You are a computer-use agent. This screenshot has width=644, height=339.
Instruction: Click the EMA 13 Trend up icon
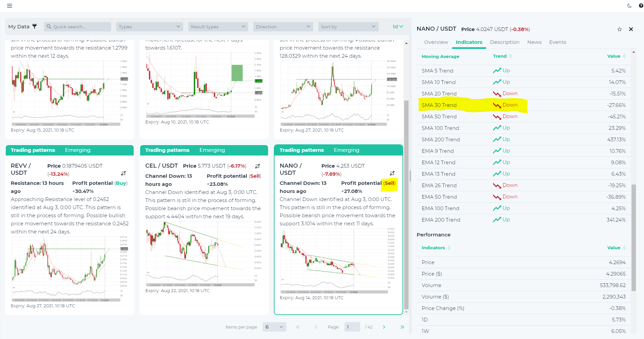pyautogui.click(x=497, y=174)
